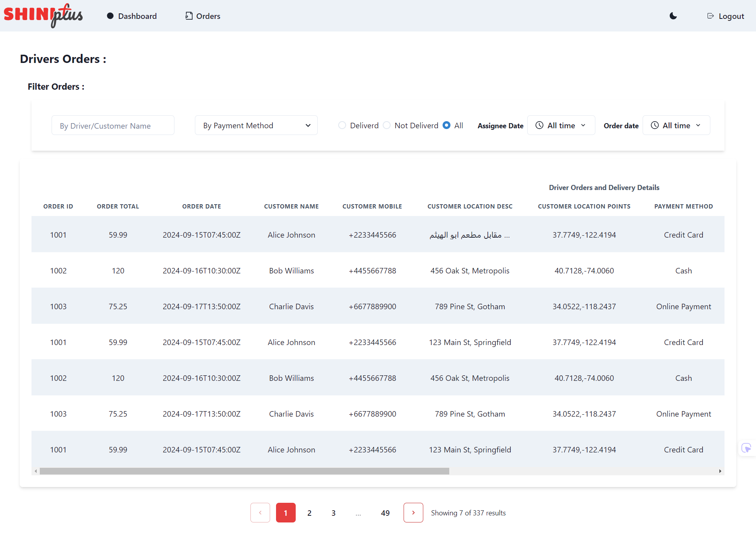Click the Logout arrow icon
The width and height of the screenshot is (756, 550).
710,16
